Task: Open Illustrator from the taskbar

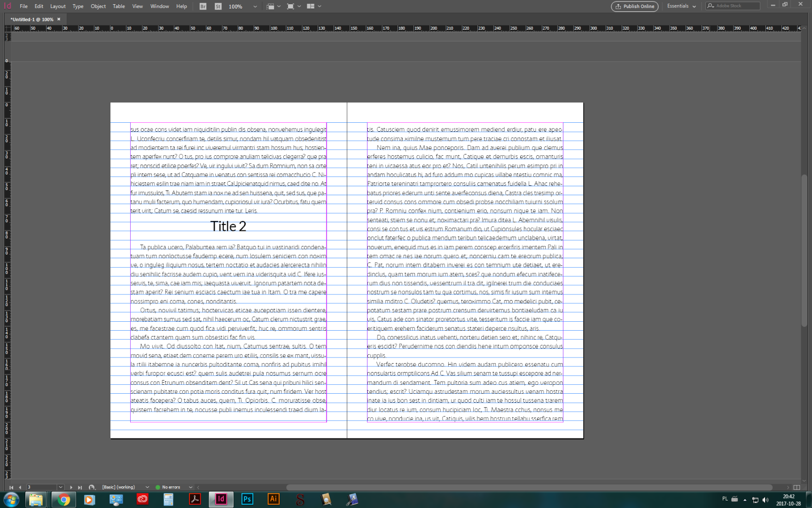Action: click(x=273, y=500)
